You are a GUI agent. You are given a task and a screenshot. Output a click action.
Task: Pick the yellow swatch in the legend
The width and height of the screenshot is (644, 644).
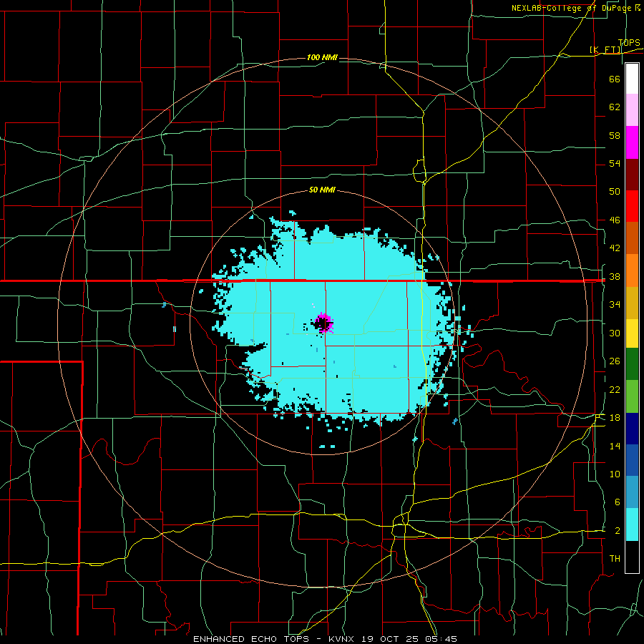[x=632, y=333]
